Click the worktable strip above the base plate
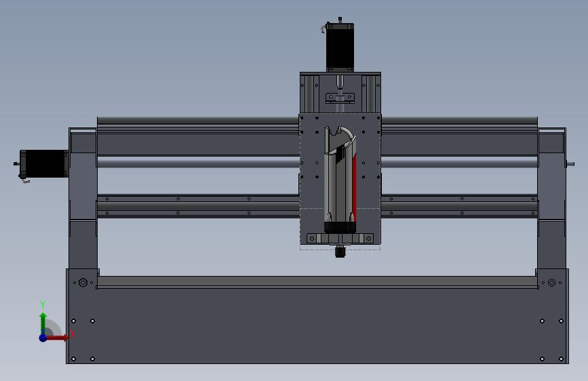Viewport: 588px width, 381px height. [317, 282]
